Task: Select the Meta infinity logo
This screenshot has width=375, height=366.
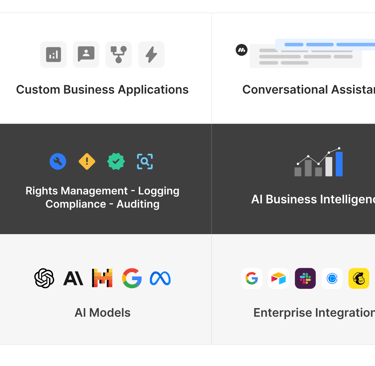Action: tap(160, 278)
